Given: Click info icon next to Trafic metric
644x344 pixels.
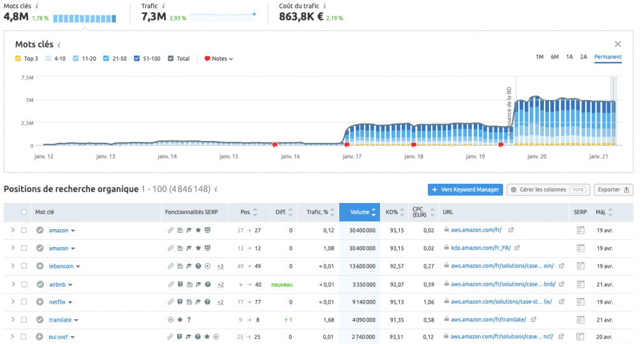Looking at the screenshot, I should click(163, 6).
